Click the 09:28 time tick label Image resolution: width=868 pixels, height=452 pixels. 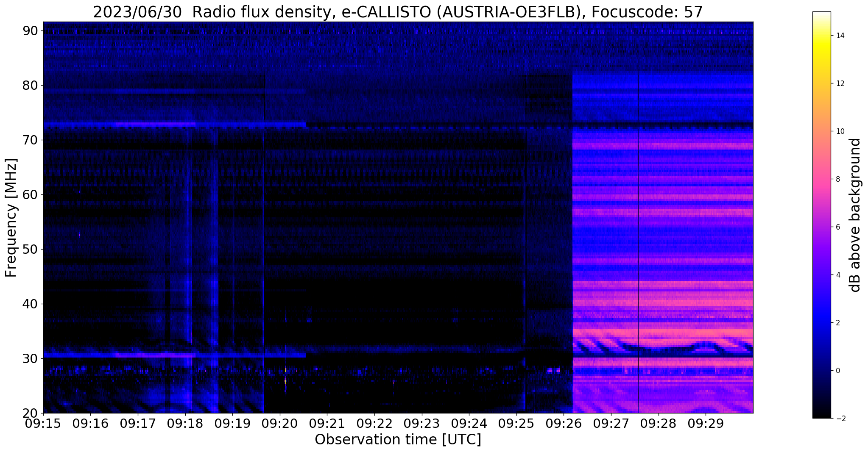point(658,423)
